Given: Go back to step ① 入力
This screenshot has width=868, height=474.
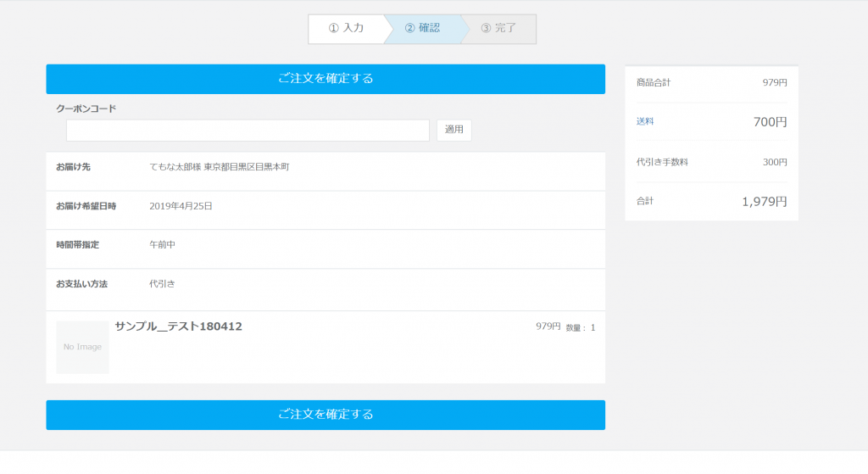Looking at the screenshot, I should 346,28.
